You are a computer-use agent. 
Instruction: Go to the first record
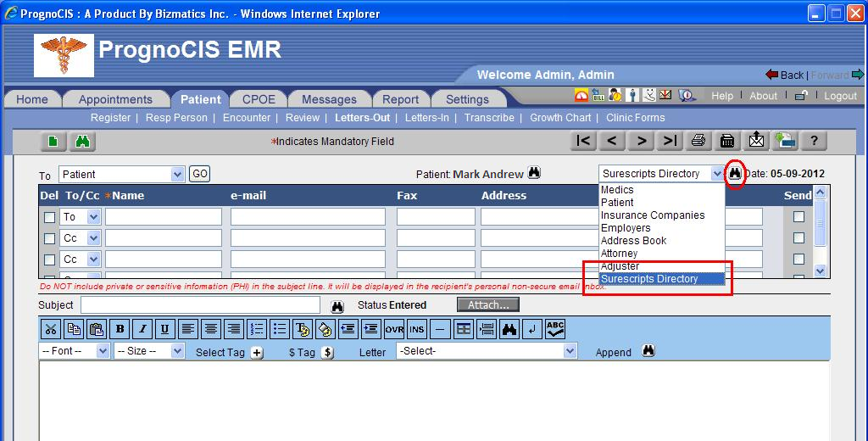[x=583, y=141]
